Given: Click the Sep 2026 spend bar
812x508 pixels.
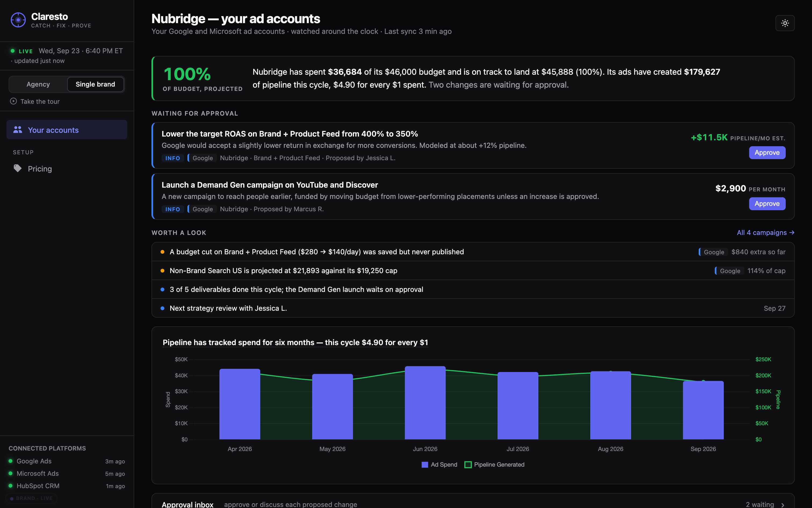Looking at the screenshot, I should coord(703,410).
